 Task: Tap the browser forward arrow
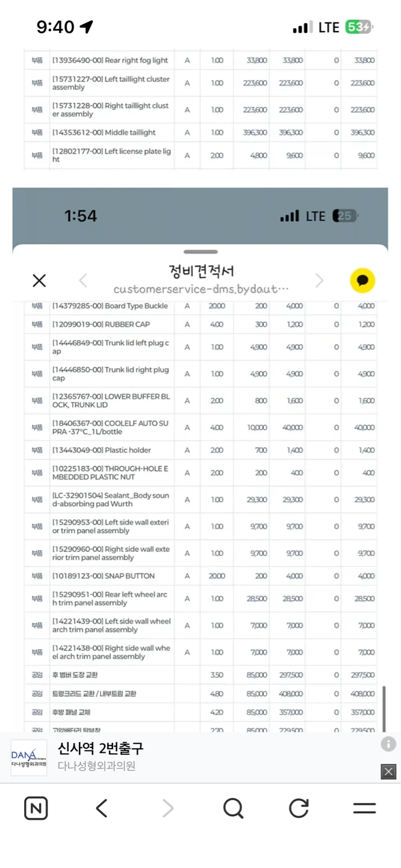click(168, 808)
